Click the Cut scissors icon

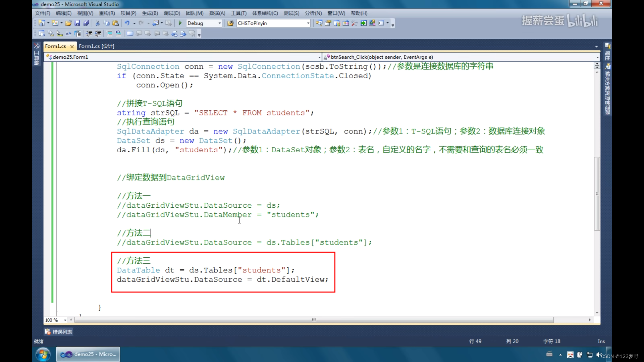point(98,23)
